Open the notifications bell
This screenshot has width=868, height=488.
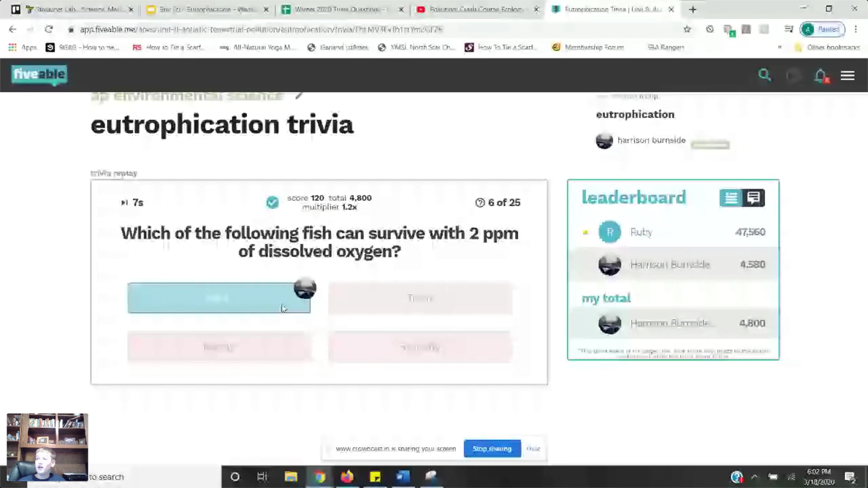pos(820,76)
